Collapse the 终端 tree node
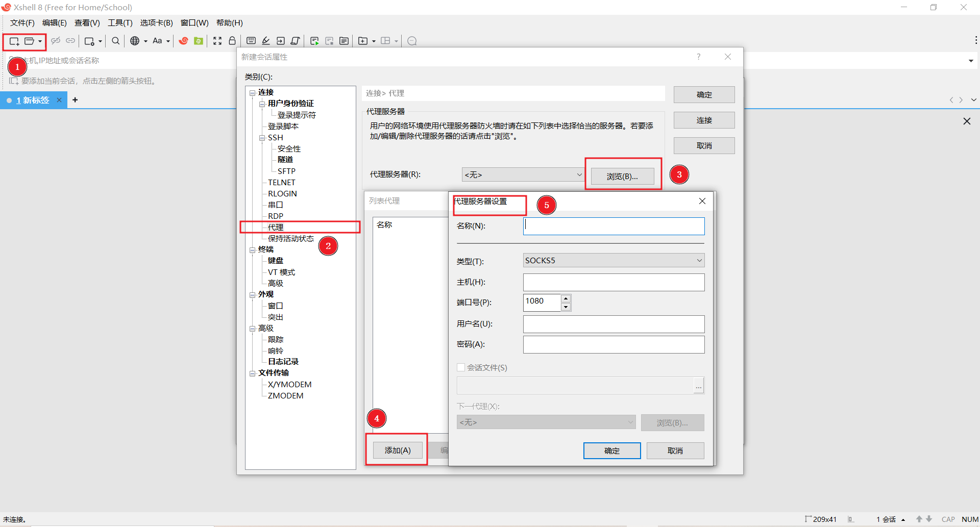 [x=252, y=250]
